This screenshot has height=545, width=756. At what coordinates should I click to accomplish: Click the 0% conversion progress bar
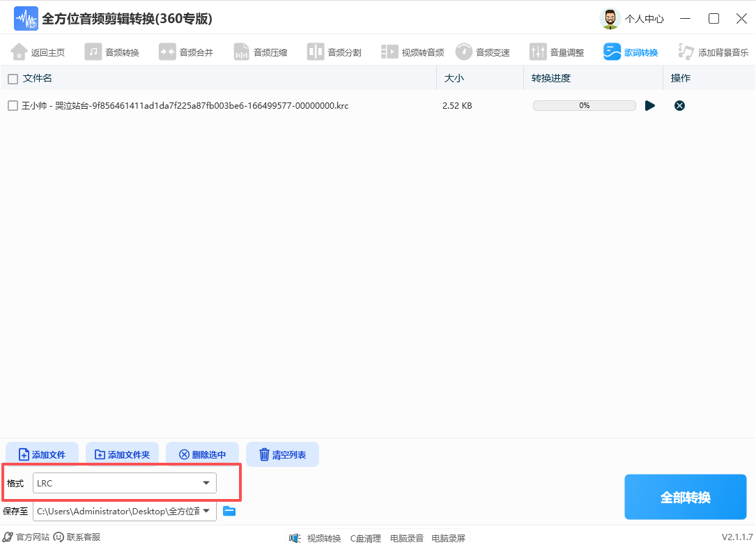point(585,105)
